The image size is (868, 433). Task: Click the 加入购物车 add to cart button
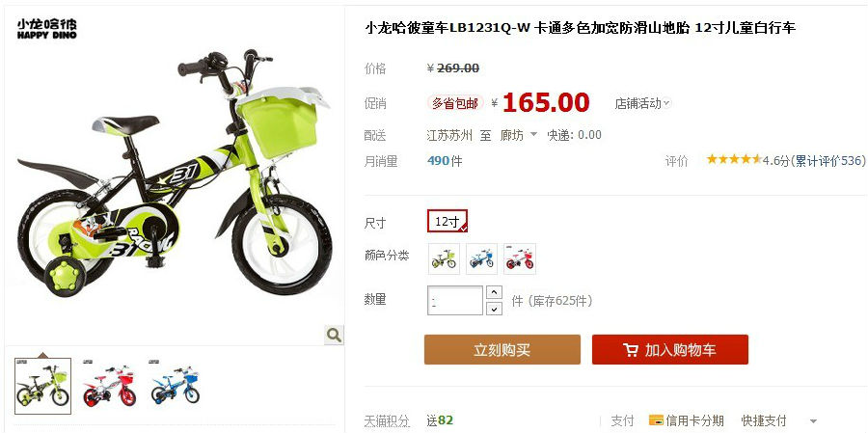pos(670,349)
